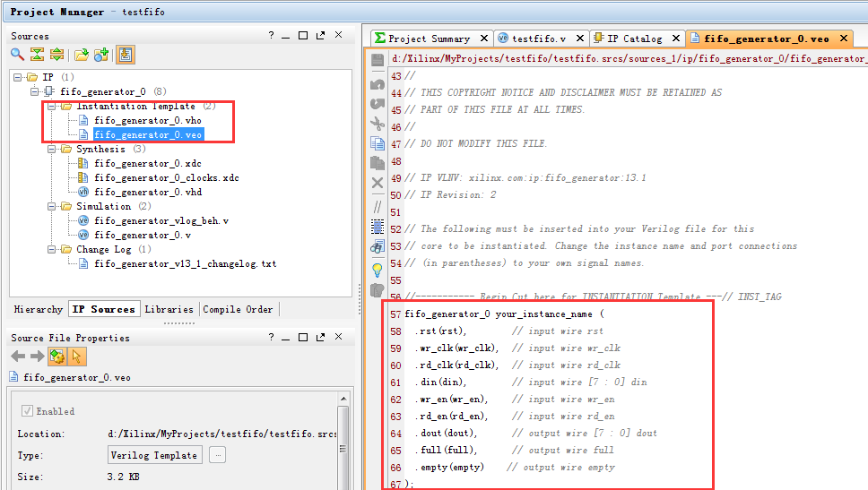Click the Paste icon in editor toolbar

coord(378,163)
